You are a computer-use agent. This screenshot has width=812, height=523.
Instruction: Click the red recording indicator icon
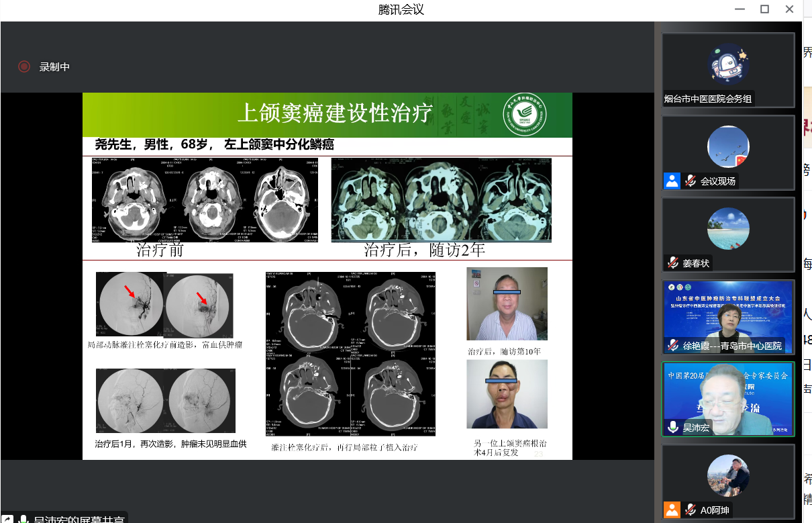24,66
